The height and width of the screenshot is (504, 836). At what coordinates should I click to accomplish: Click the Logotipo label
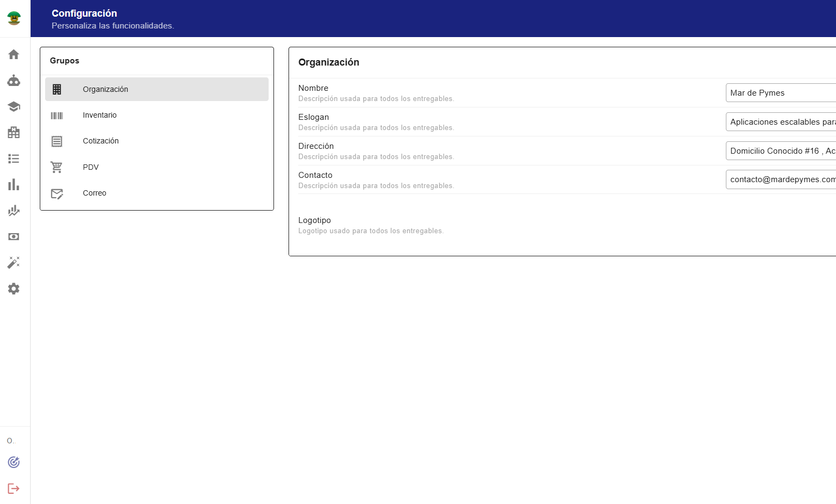pos(314,220)
